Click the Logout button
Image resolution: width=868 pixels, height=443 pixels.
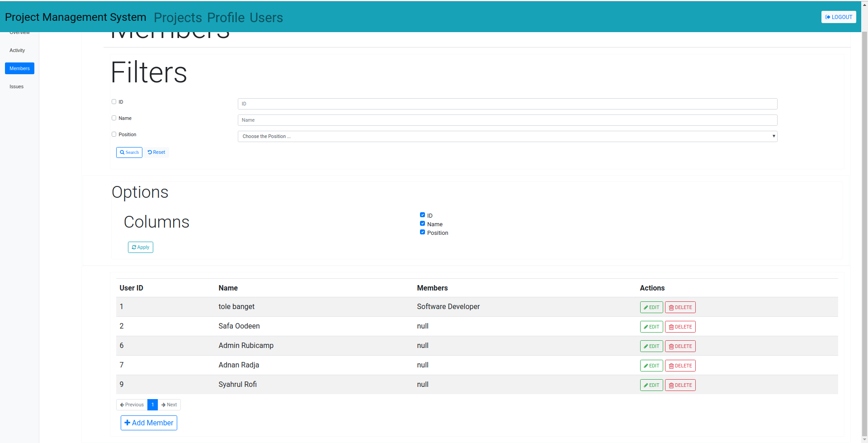[x=838, y=17]
